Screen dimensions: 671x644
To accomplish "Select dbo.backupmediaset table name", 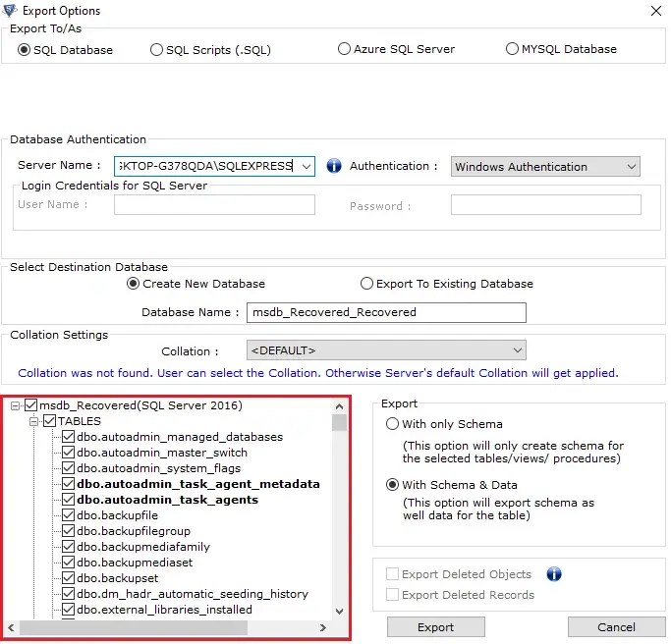I will (135, 563).
